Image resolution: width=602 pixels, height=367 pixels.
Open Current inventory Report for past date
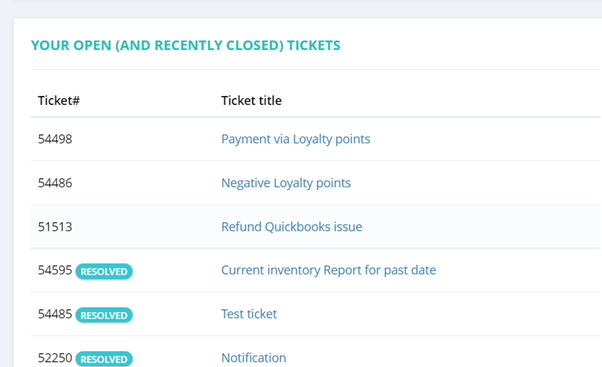tap(328, 270)
